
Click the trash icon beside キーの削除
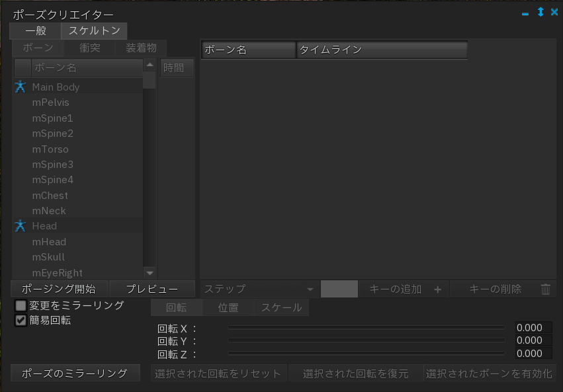(545, 289)
